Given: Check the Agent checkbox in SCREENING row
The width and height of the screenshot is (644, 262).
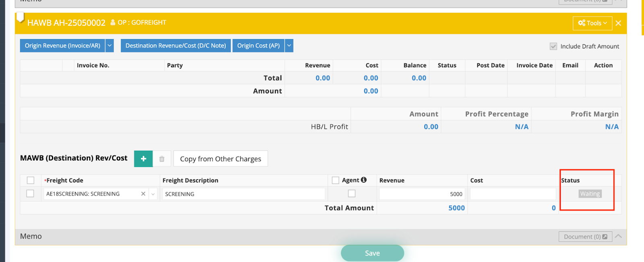Looking at the screenshot, I should 352,194.
